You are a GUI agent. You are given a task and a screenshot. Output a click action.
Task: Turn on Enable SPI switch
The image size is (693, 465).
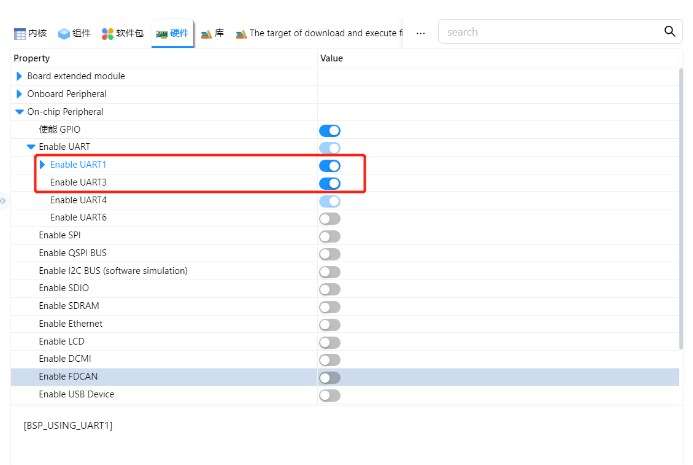click(330, 236)
